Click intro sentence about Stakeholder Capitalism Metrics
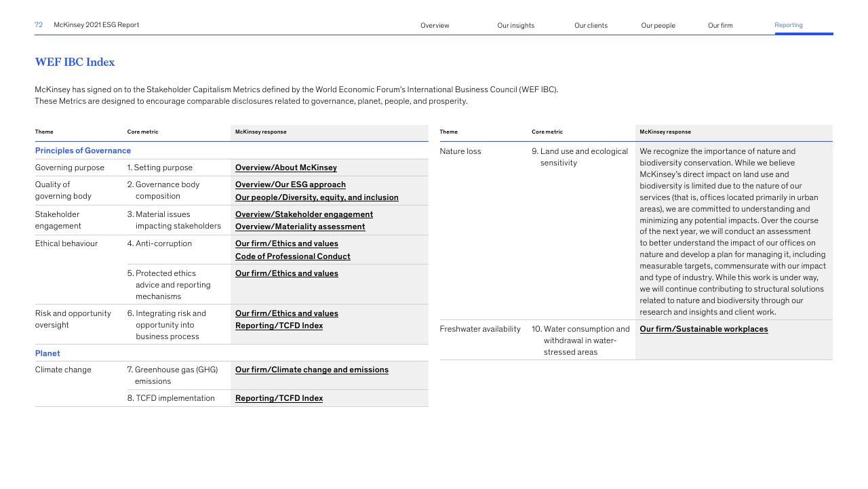Viewport: 868px width, 489px height. pos(296,90)
